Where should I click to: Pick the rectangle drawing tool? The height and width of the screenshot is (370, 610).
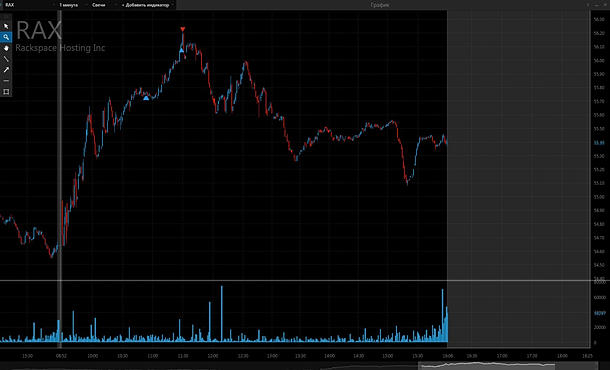6,92
